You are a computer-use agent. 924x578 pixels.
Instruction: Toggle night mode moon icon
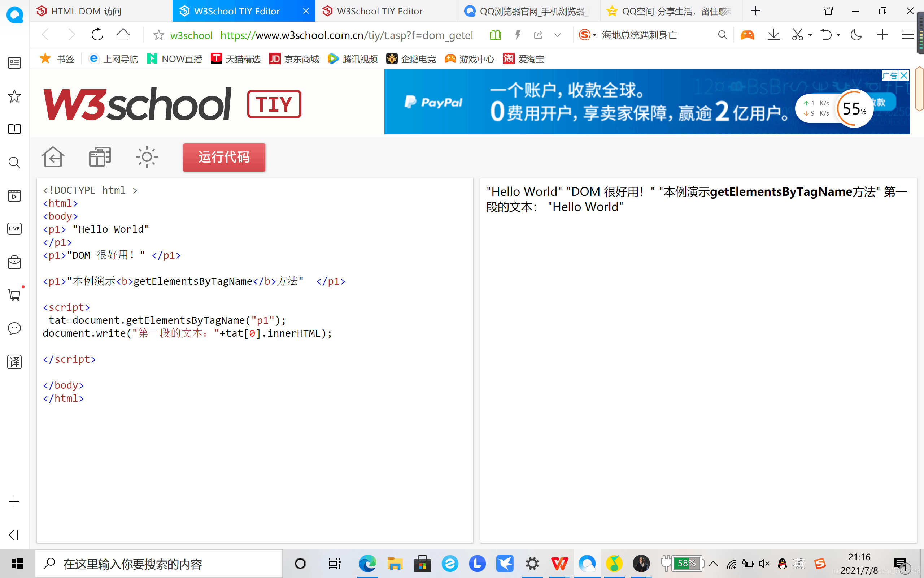click(856, 35)
